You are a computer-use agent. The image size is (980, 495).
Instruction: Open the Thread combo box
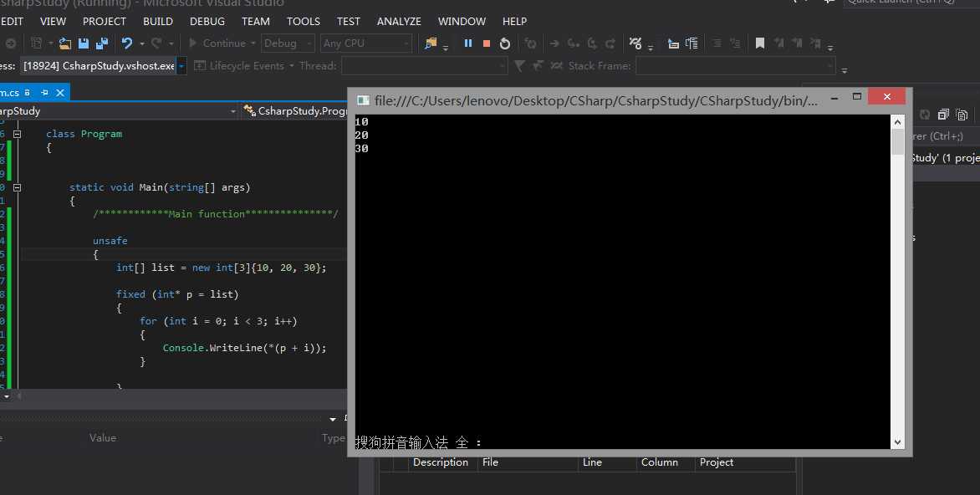pyautogui.click(x=425, y=65)
